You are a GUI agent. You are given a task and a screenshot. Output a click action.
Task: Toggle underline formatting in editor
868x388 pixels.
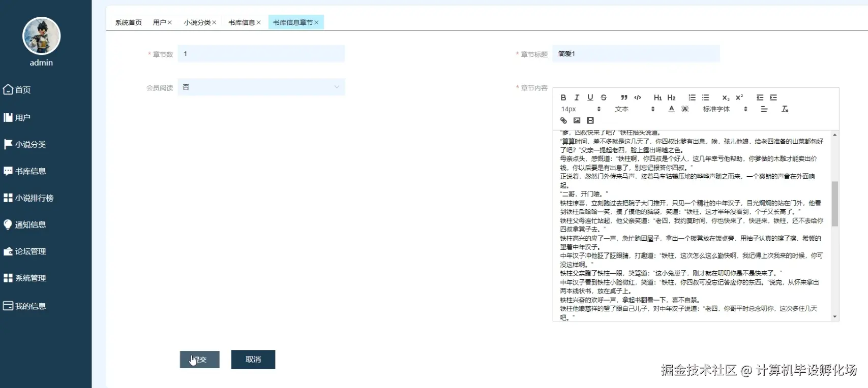click(590, 98)
